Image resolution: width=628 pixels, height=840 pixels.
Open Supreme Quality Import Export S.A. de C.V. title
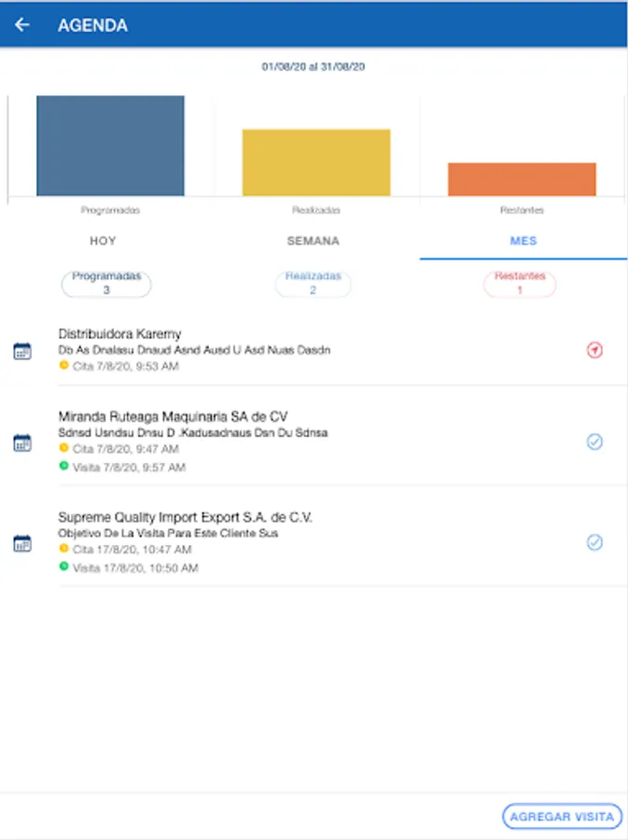(x=186, y=517)
